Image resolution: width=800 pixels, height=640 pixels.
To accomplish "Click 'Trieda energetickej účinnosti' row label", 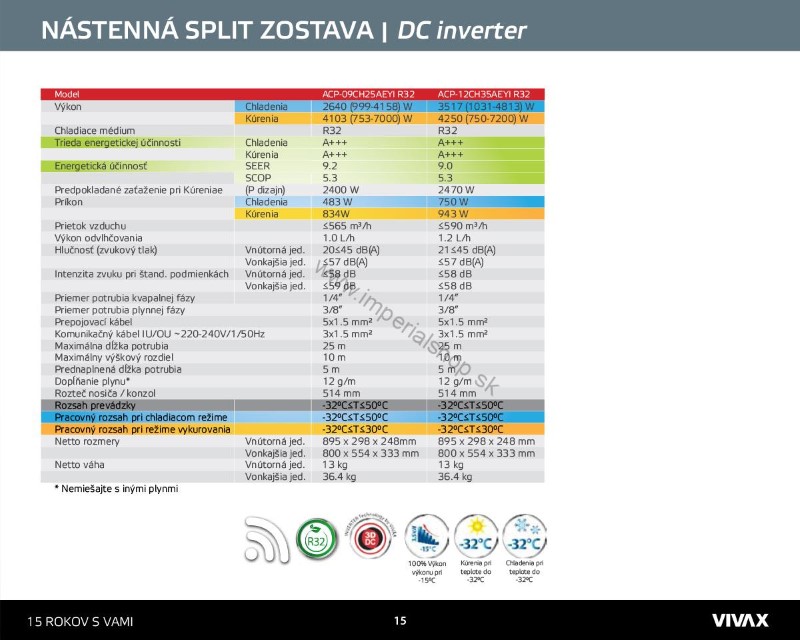I will click(x=117, y=142).
